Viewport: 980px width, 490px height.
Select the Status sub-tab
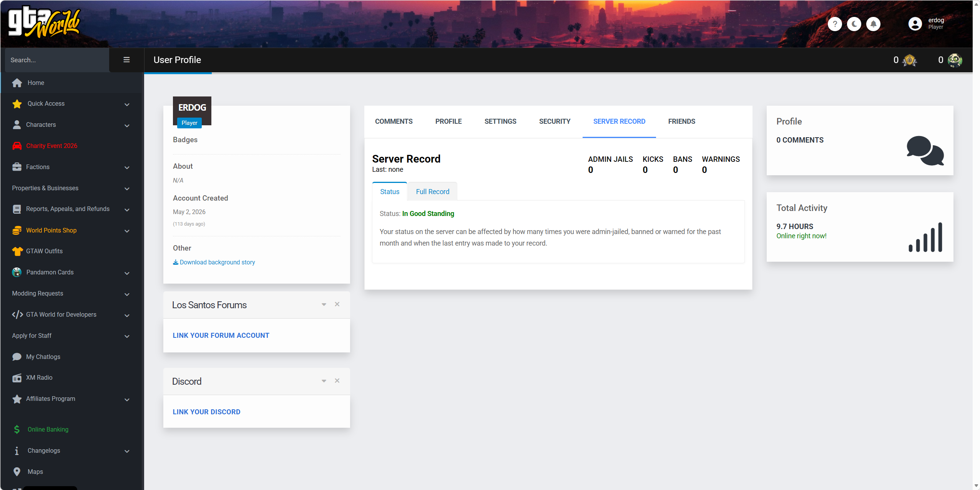click(390, 191)
